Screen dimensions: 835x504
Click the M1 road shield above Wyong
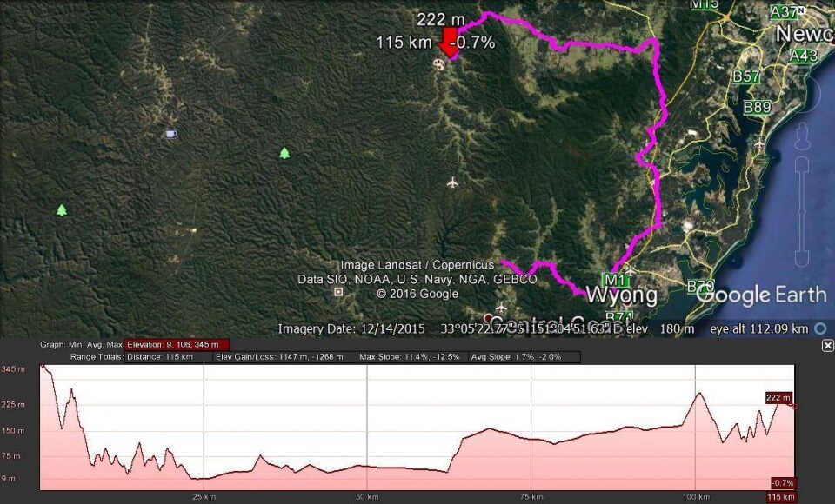tap(613, 280)
